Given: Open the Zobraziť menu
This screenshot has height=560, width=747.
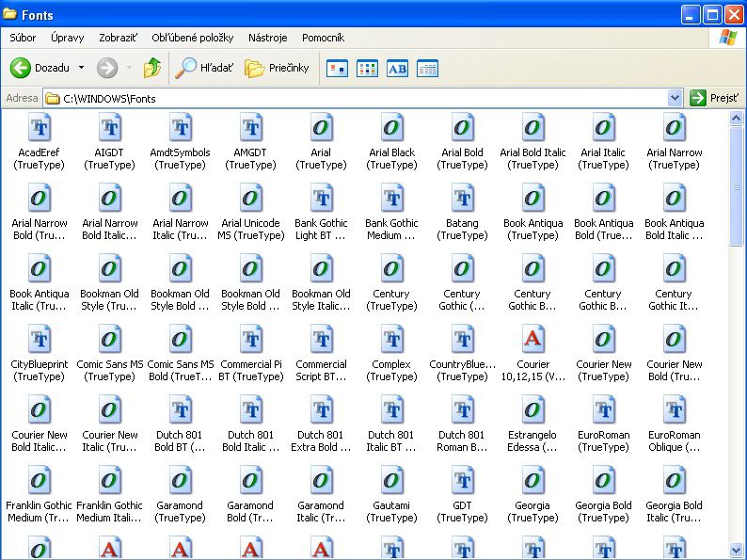Looking at the screenshot, I should click(x=119, y=38).
